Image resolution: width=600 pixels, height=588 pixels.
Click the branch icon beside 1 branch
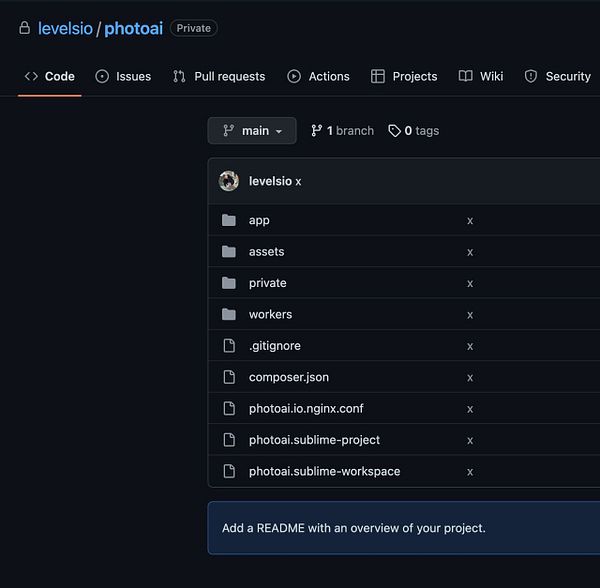pos(317,131)
